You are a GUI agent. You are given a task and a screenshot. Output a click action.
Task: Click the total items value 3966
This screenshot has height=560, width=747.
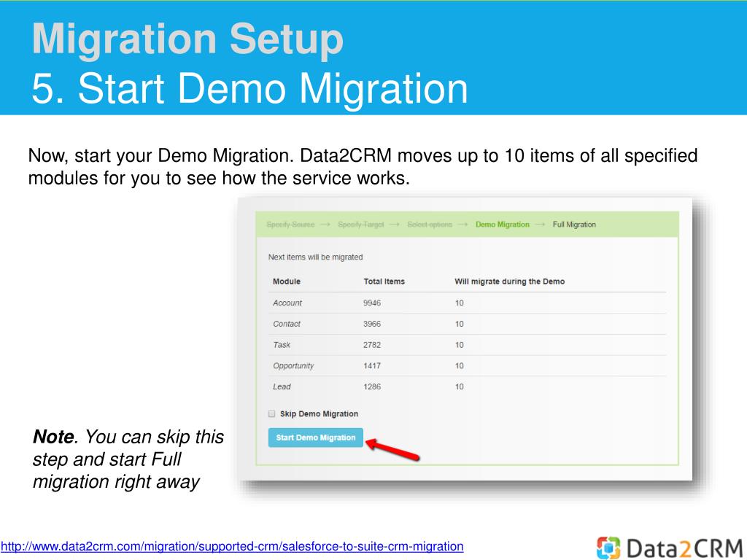coord(372,324)
